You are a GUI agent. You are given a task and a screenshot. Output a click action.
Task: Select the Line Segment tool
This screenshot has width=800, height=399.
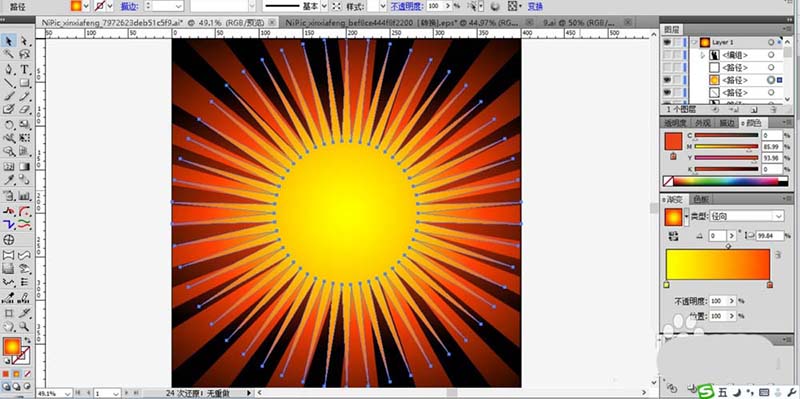pyautogui.click(x=9, y=83)
